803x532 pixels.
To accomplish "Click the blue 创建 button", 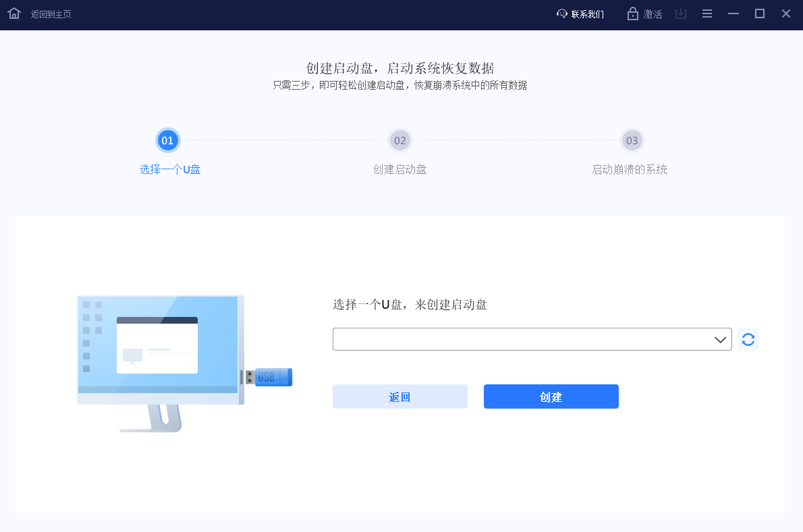I will pos(551,396).
